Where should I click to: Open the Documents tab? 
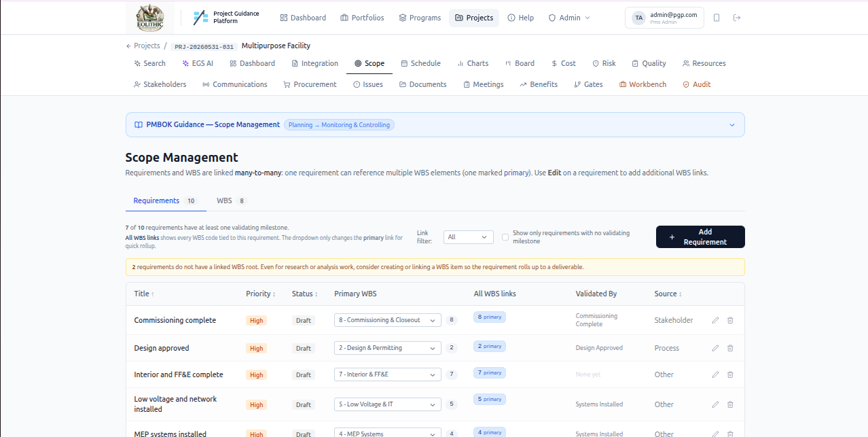(x=422, y=84)
